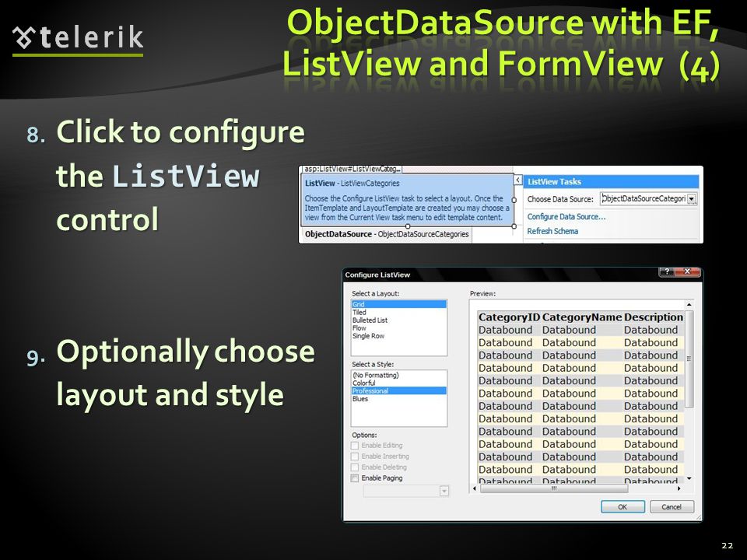Click the preview scroll right arrow

679,488
